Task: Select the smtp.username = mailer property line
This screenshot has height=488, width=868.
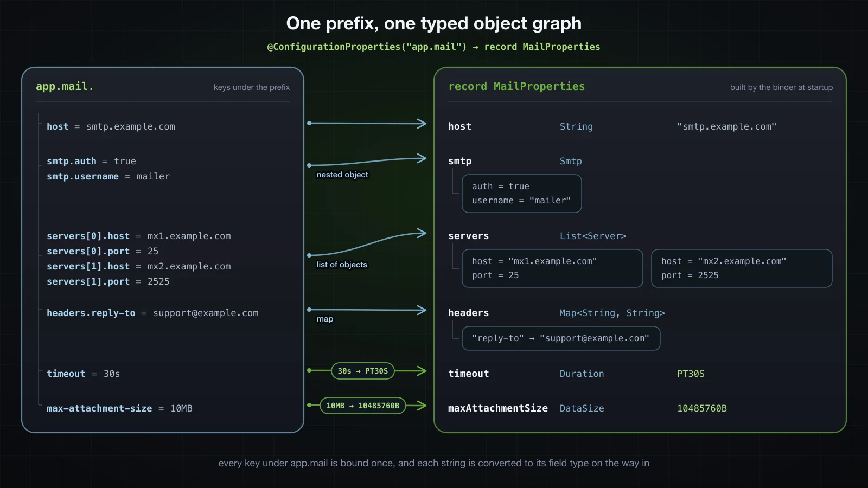Action: click(x=108, y=176)
